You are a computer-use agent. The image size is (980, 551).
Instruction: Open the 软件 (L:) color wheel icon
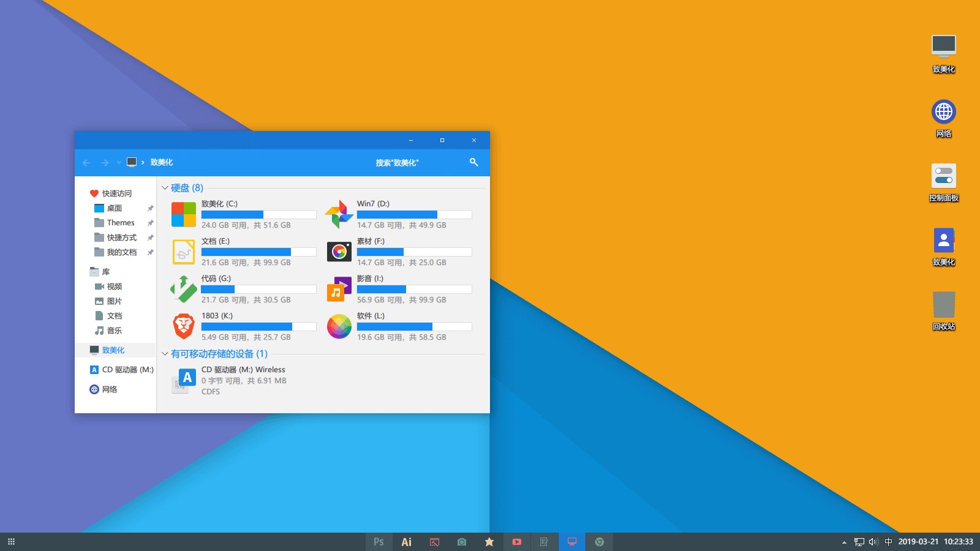coord(339,326)
